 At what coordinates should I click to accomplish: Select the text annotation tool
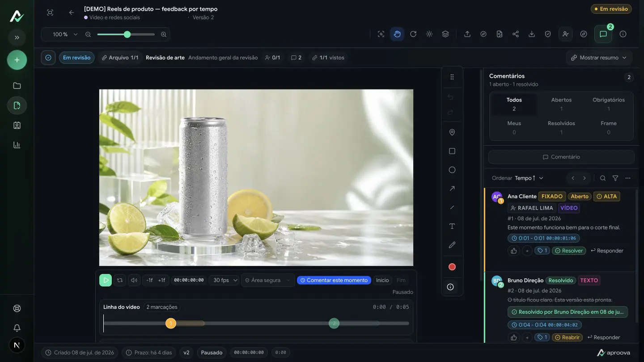click(452, 226)
